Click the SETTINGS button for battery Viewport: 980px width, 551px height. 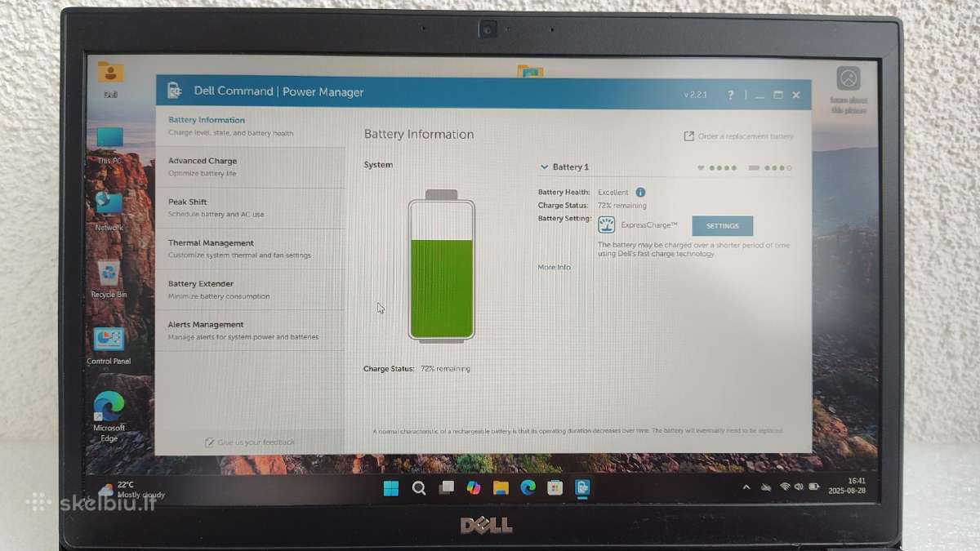[722, 226]
